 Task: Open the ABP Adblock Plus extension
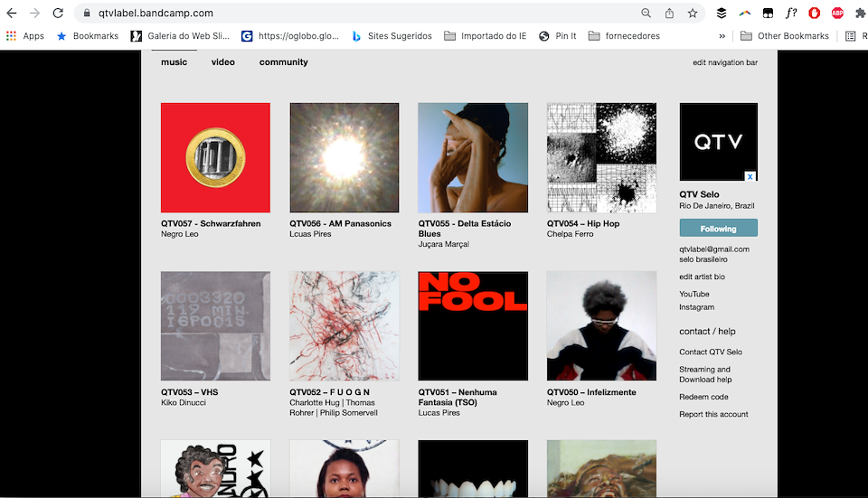pos(837,14)
